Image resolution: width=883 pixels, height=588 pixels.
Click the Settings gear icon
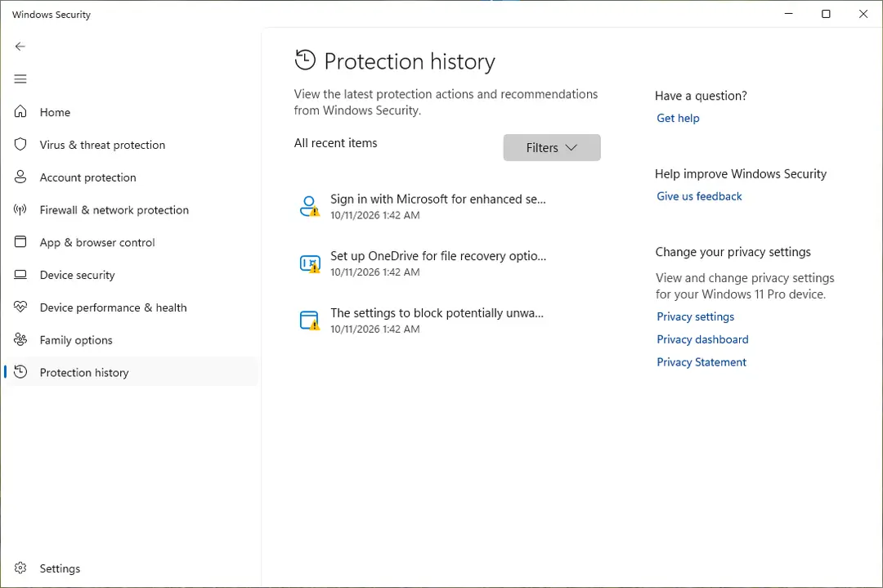coord(20,568)
